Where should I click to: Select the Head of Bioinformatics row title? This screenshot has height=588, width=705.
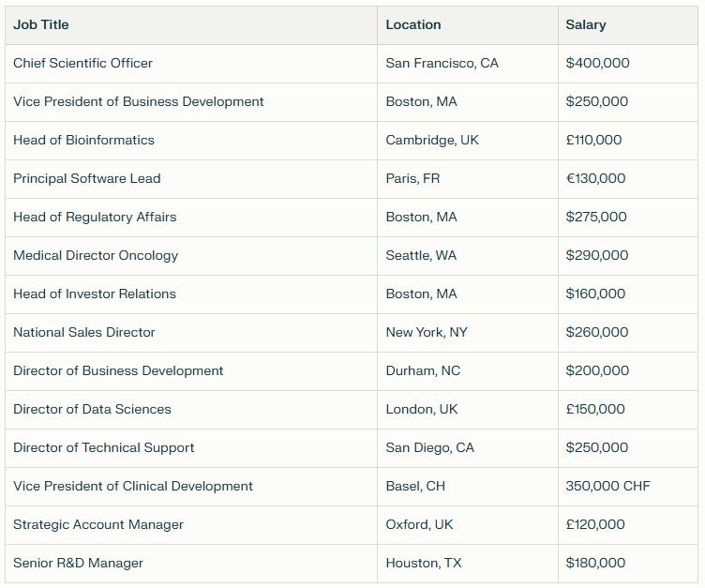[x=84, y=140]
